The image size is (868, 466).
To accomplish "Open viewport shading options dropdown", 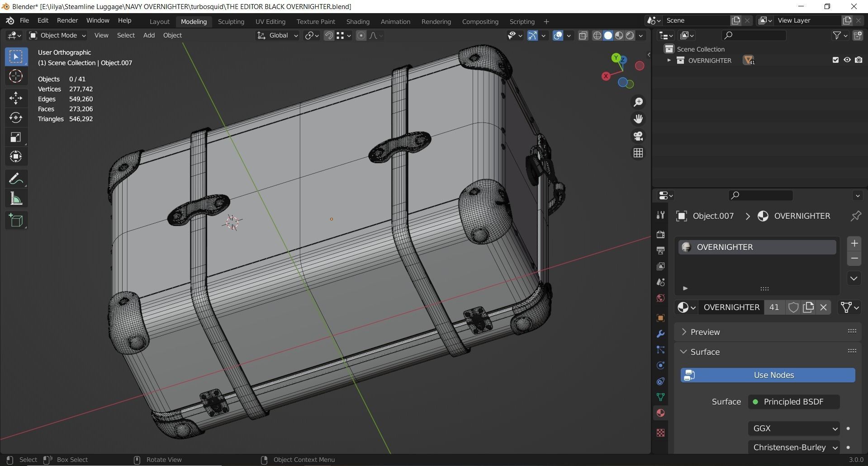I will [640, 35].
